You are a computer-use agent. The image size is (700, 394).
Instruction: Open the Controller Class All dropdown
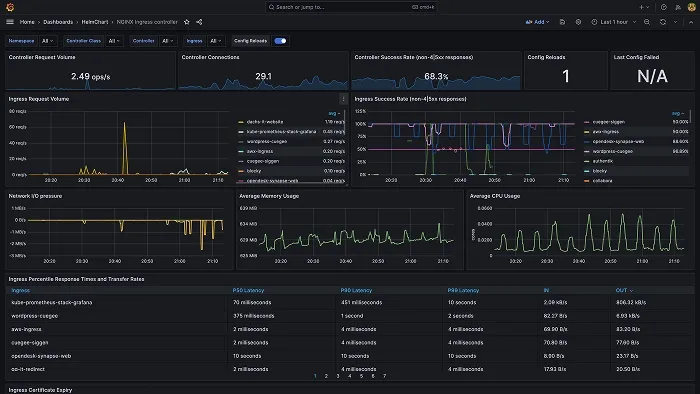114,41
